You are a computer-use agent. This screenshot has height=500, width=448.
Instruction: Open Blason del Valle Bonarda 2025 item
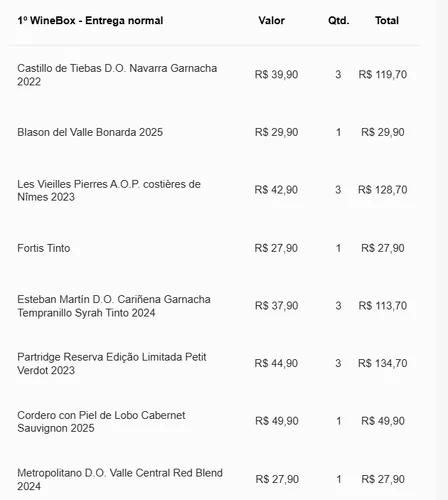coord(90,132)
